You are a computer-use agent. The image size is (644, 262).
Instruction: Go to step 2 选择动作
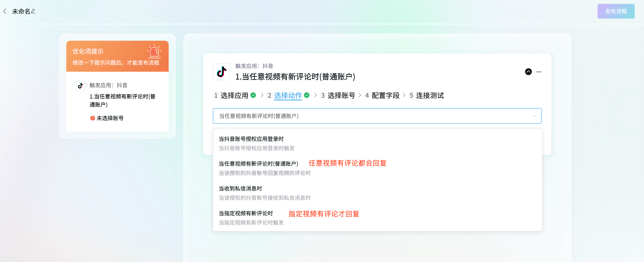288,95
